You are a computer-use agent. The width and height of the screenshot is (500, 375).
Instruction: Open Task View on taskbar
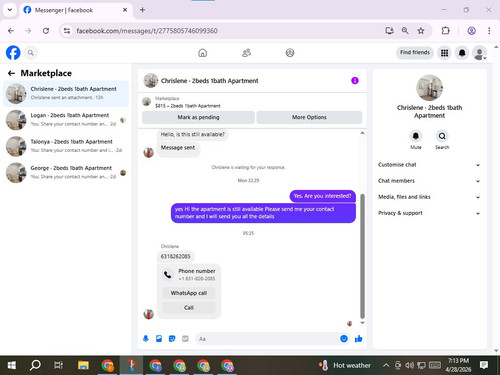point(58,365)
